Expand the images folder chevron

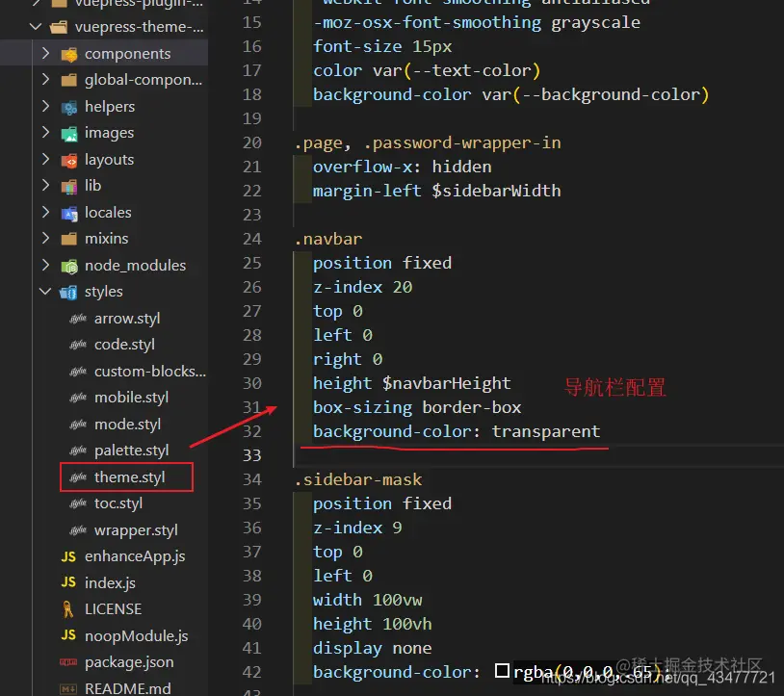(x=45, y=133)
